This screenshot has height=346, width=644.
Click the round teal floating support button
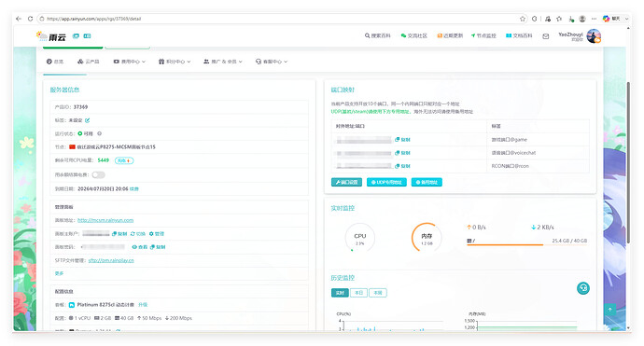point(582,288)
